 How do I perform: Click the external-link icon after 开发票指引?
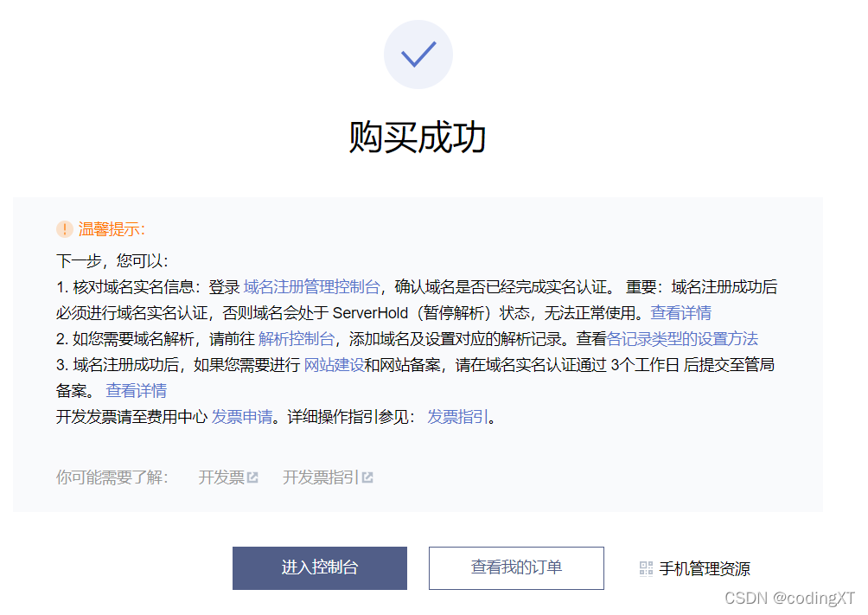click(x=367, y=476)
